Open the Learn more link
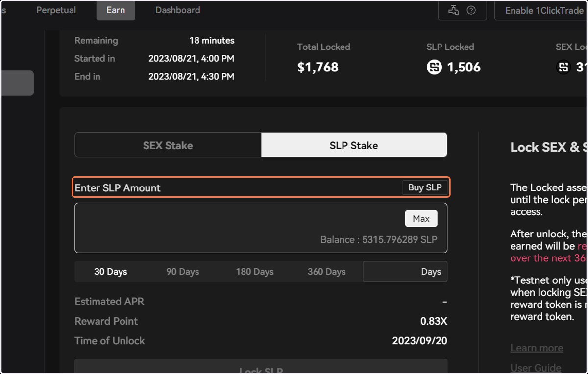588x374 pixels. pyautogui.click(x=537, y=348)
